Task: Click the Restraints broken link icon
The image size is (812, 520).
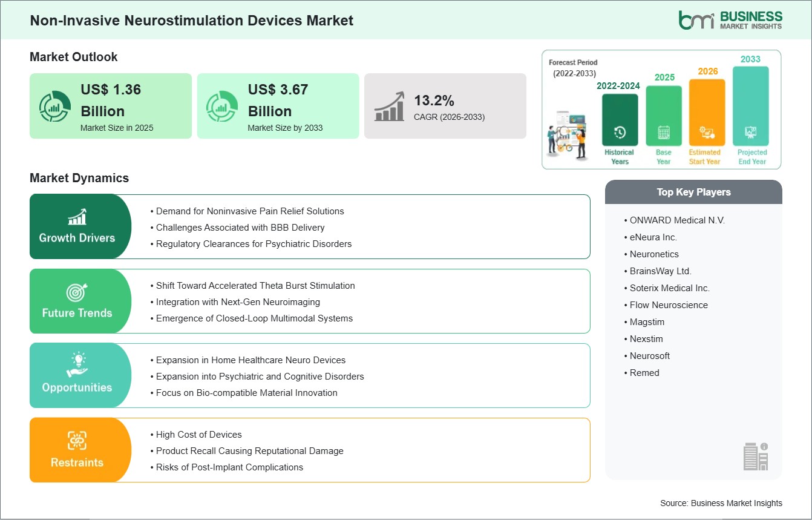Action: point(77,441)
